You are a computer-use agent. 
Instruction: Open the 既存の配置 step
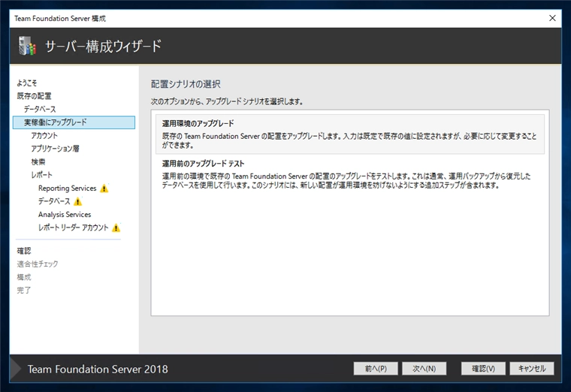[35, 96]
